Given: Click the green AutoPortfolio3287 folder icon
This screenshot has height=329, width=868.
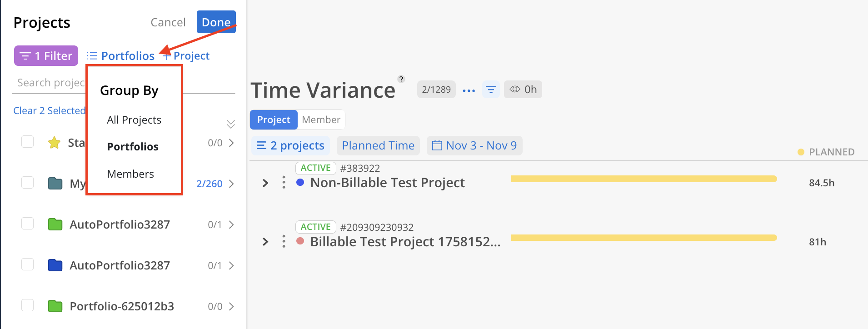Looking at the screenshot, I should point(55,224).
